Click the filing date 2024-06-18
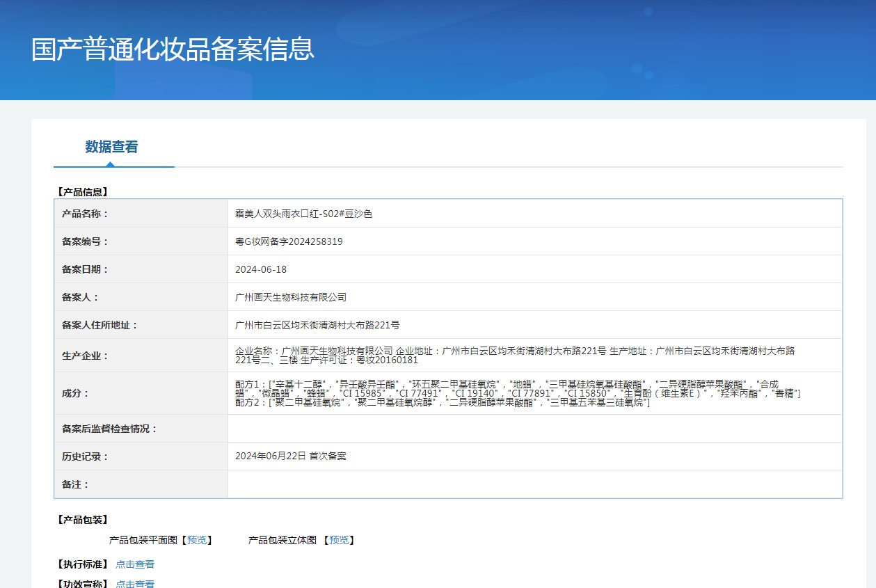Image resolution: width=876 pixels, height=588 pixels. pos(261,269)
